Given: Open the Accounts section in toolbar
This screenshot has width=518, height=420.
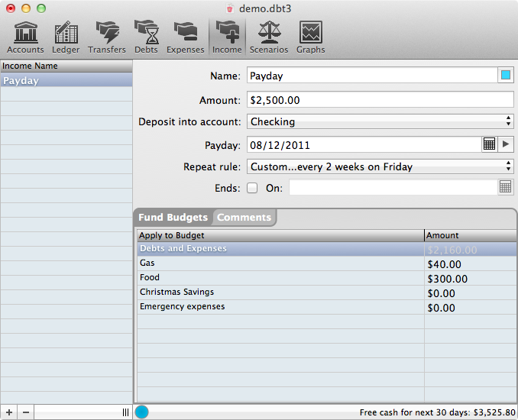Looking at the screenshot, I should point(25,37).
